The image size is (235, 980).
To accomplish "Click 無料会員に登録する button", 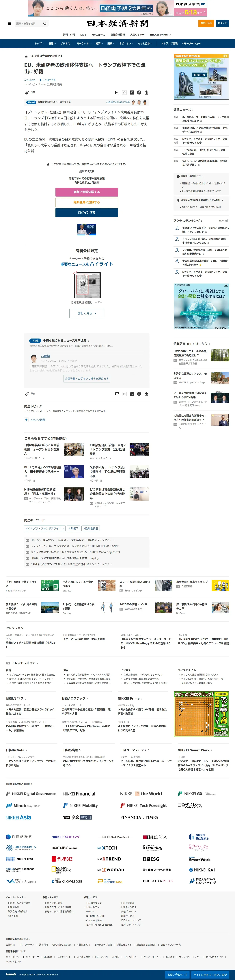I will [87, 202].
